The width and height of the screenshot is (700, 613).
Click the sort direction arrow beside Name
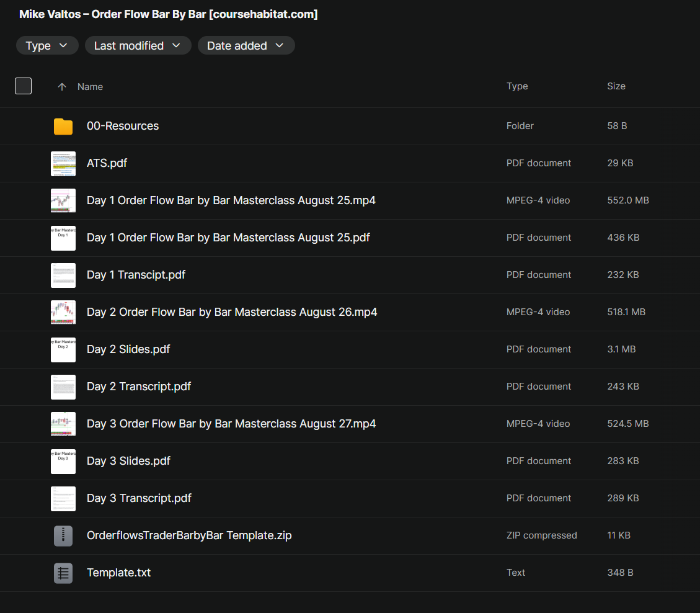click(x=61, y=87)
